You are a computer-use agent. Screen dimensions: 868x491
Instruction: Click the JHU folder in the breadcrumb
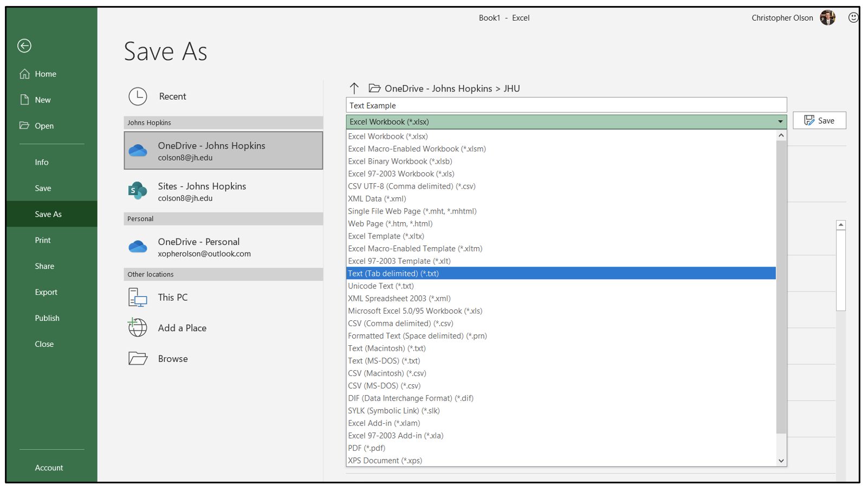point(511,88)
